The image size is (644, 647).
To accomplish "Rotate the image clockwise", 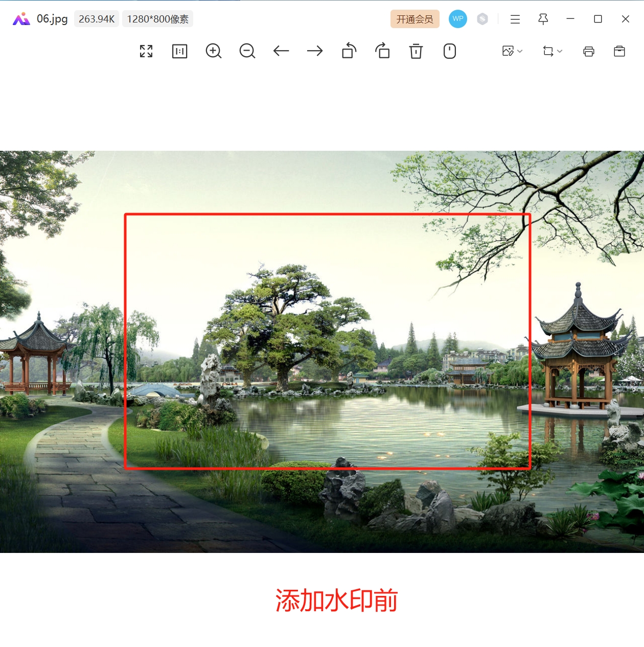I will click(x=382, y=51).
